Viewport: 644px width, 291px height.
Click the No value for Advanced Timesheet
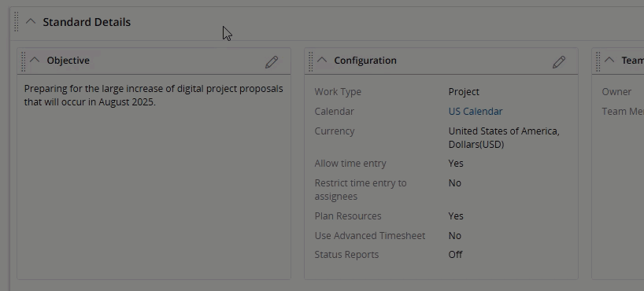[x=455, y=236]
